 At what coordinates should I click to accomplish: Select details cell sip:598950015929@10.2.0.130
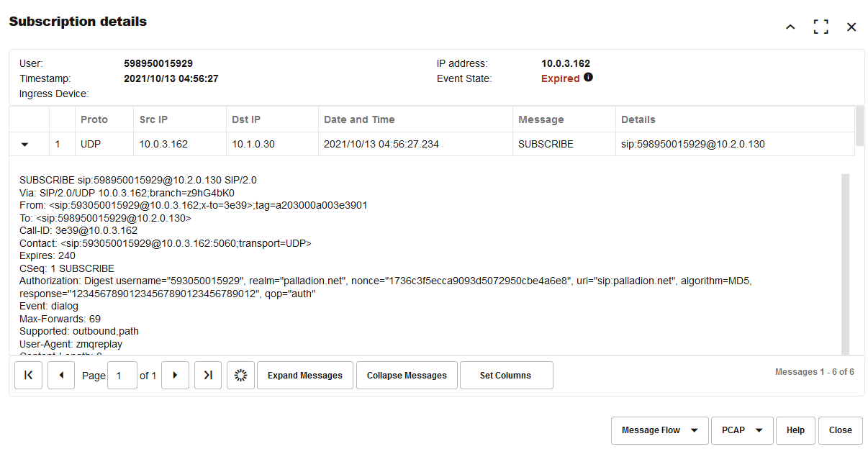(735, 144)
